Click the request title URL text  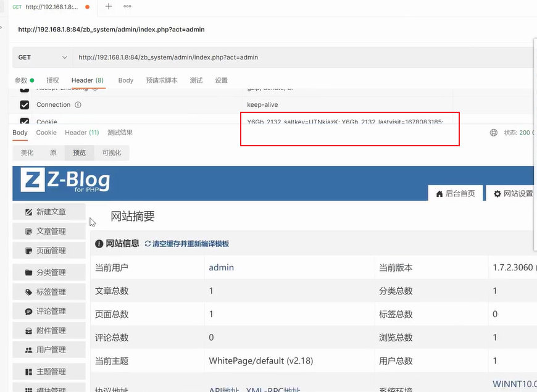pyautogui.click(x=111, y=30)
